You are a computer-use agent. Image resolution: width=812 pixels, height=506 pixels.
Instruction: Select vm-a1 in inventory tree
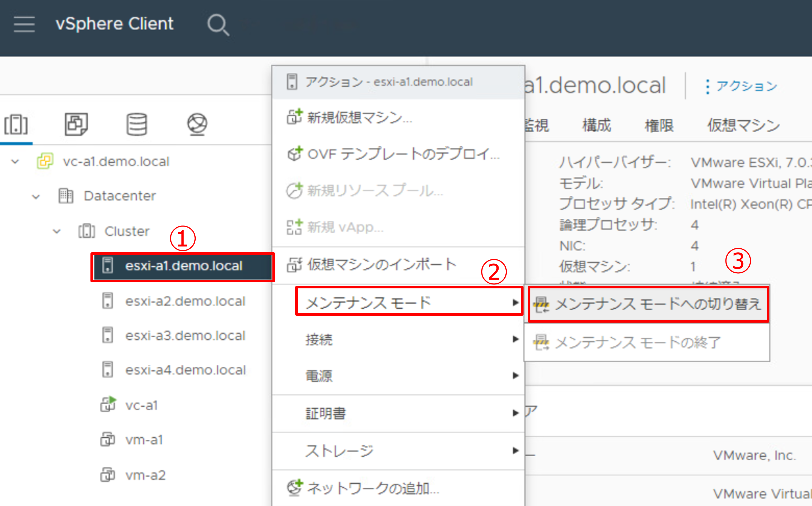coord(144,440)
